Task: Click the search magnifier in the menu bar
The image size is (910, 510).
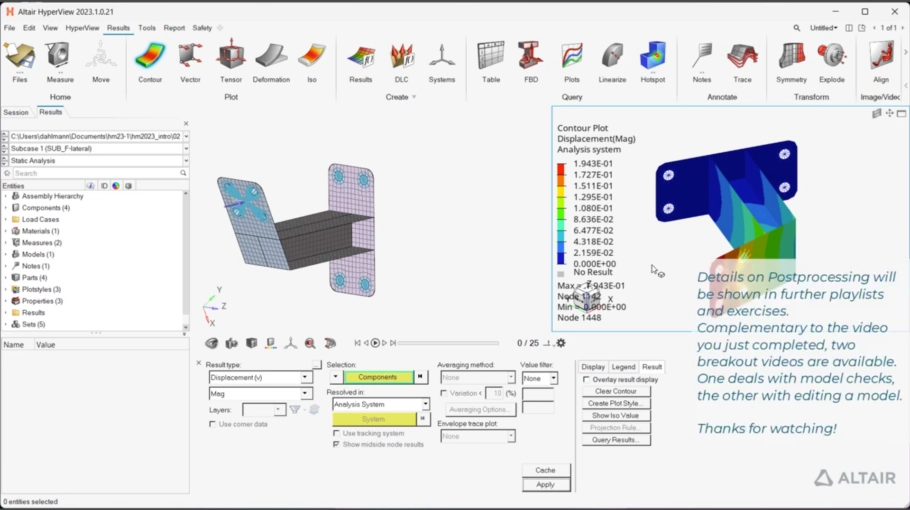Action: point(797,28)
